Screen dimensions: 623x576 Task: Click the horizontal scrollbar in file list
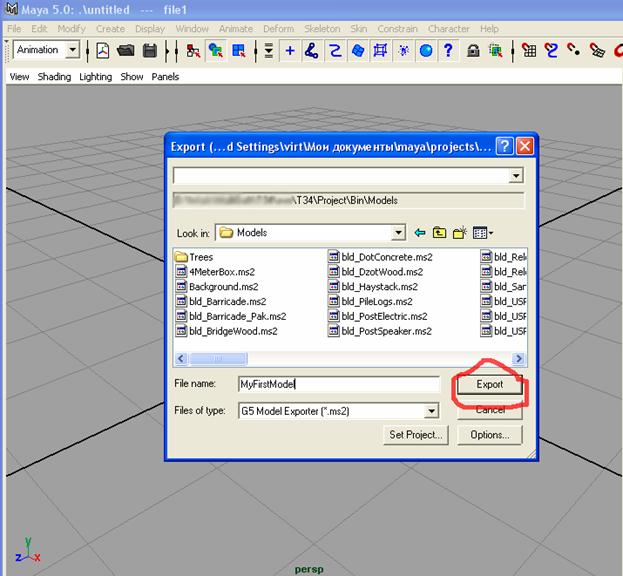340,358
